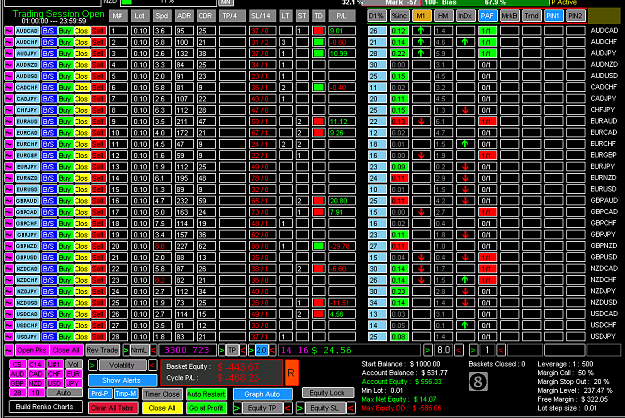The image size is (625, 418).
Task: Click the green InDx up arrow for NZDCHF
Action: [x=465, y=280]
